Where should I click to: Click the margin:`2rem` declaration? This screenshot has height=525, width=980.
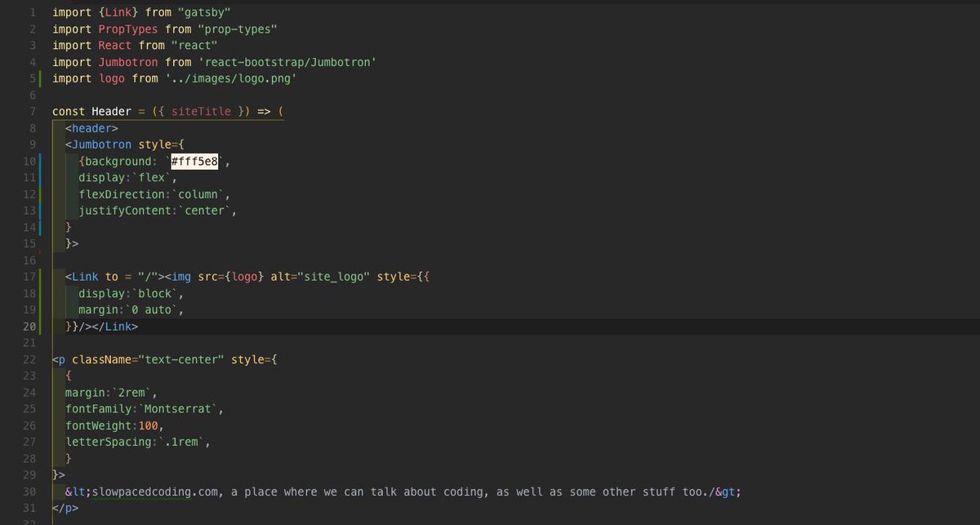coord(112,393)
